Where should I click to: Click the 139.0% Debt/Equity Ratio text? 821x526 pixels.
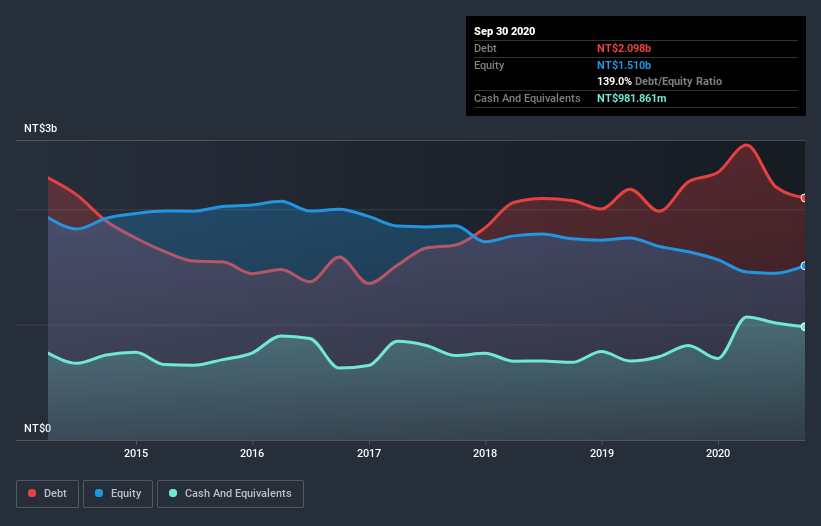click(x=660, y=81)
